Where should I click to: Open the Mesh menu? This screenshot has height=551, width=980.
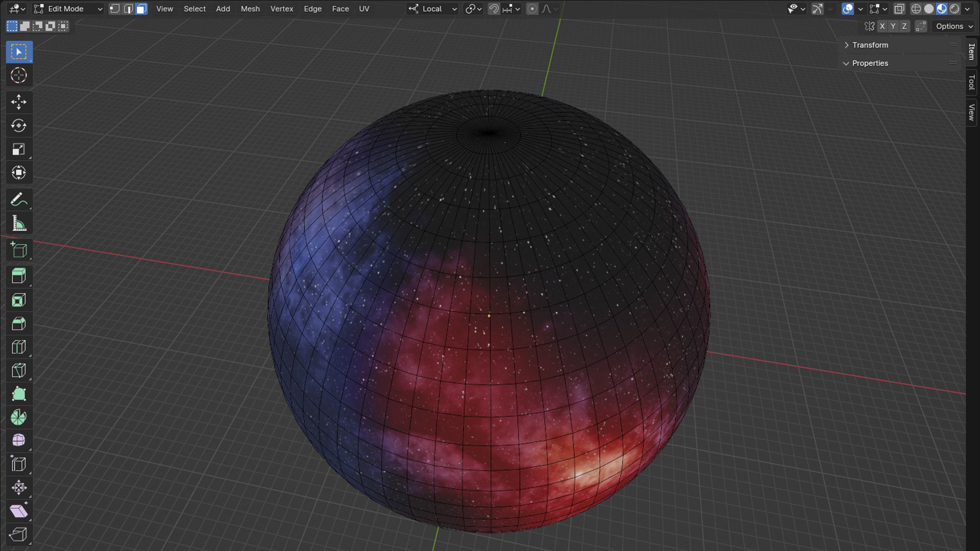[250, 9]
